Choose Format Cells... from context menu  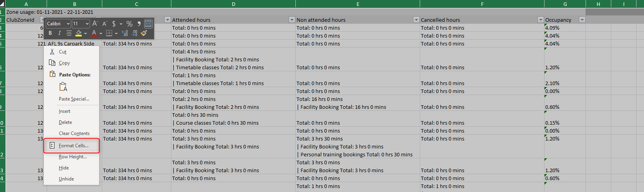pyautogui.click(x=73, y=146)
